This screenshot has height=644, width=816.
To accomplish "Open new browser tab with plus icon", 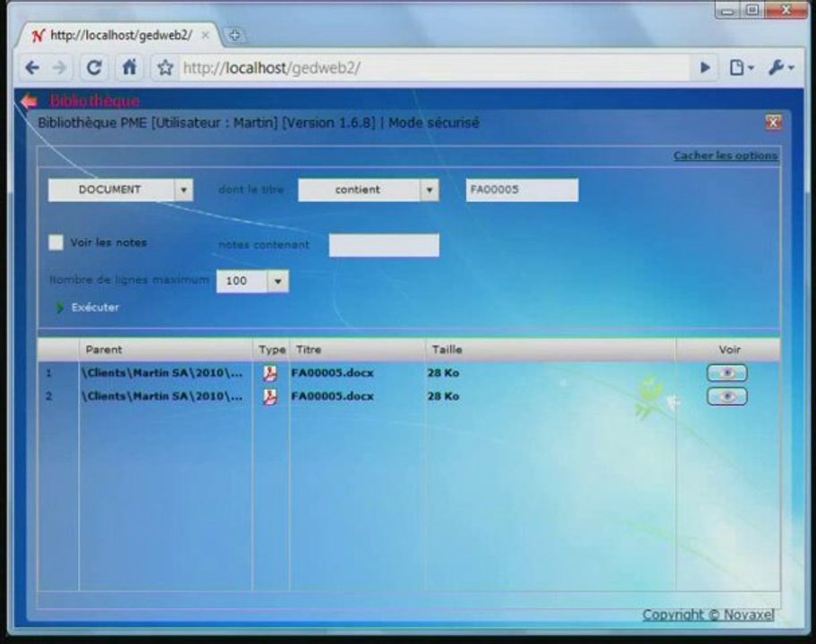I will click(234, 36).
